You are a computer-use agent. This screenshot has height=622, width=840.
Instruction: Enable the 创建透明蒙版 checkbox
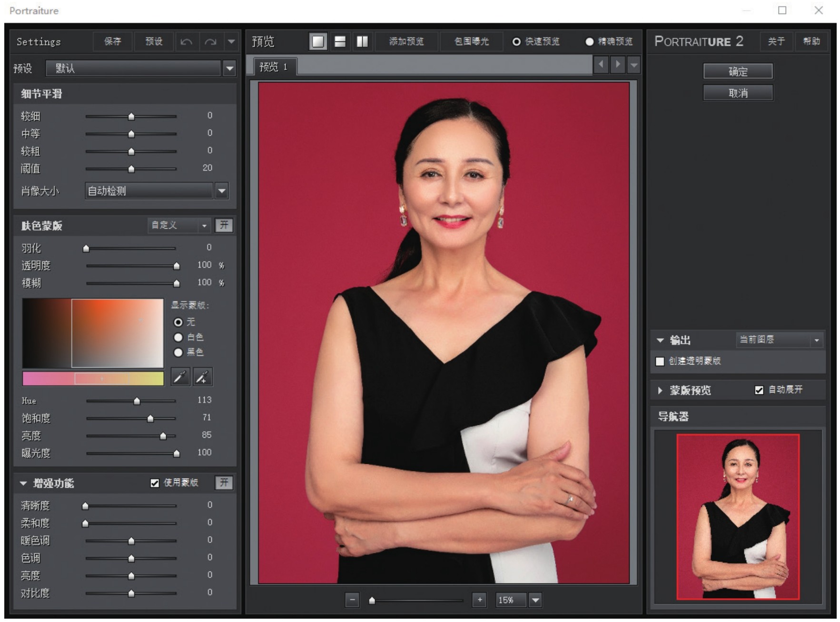(x=660, y=361)
